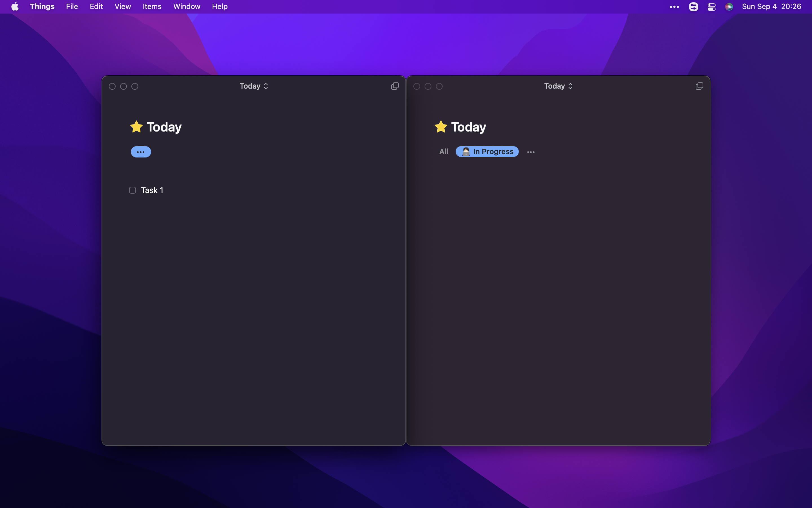Expand more tags ellipsis beside In Progress
The height and width of the screenshot is (508, 812).
coord(531,152)
